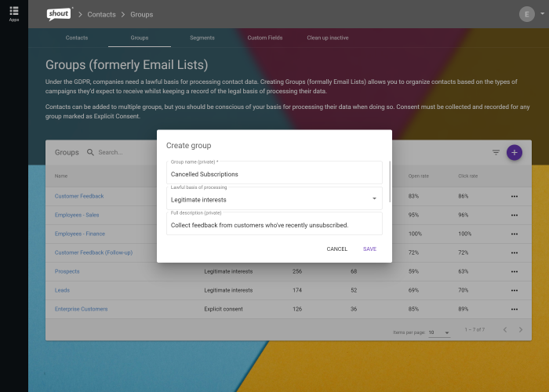Image resolution: width=549 pixels, height=392 pixels.
Task: Sort by the Name column header
Action: pyautogui.click(x=61, y=176)
